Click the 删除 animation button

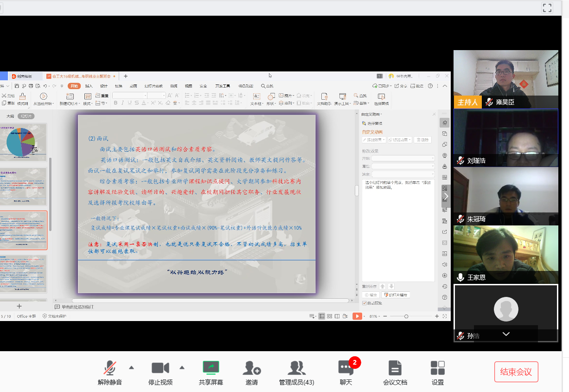[422, 140]
